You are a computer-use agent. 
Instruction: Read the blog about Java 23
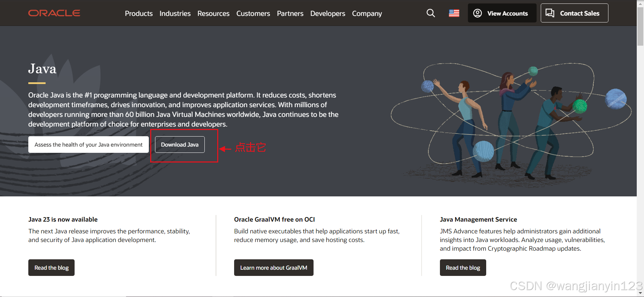pyautogui.click(x=51, y=268)
